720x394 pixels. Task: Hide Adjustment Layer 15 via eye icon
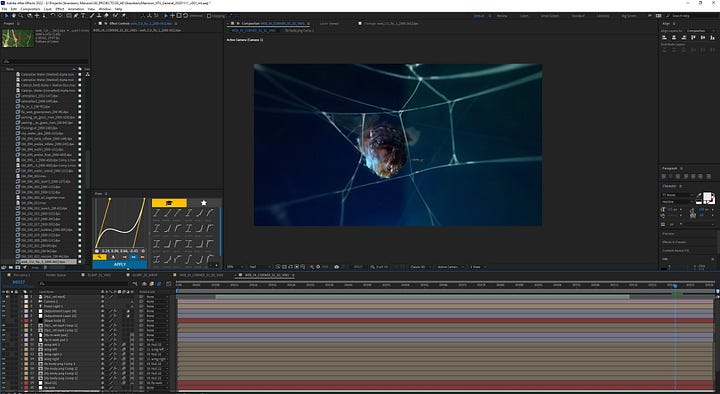click(x=4, y=316)
